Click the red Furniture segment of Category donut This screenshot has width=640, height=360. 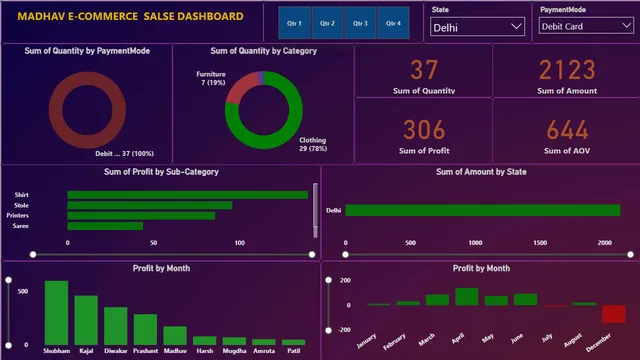click(x=240, y=88)
